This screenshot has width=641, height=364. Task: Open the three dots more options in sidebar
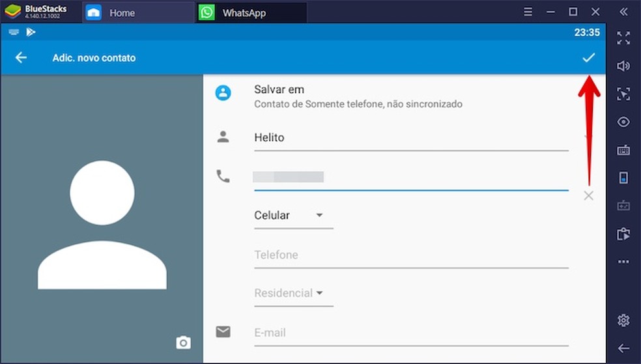(x=623, y=262)
